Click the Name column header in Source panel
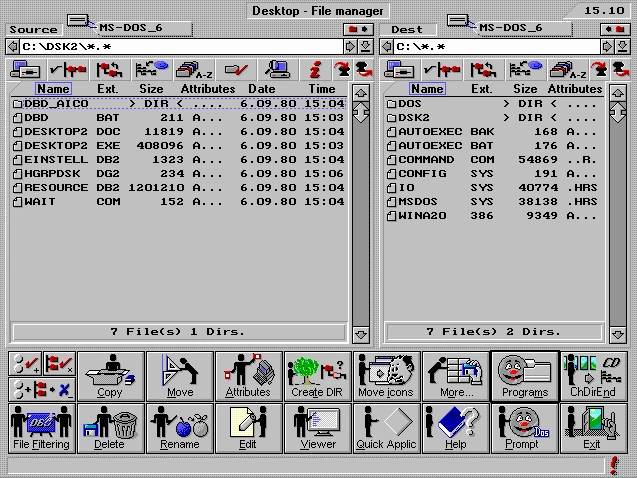This screenshot has width=637, height=478. click(53, 89)
